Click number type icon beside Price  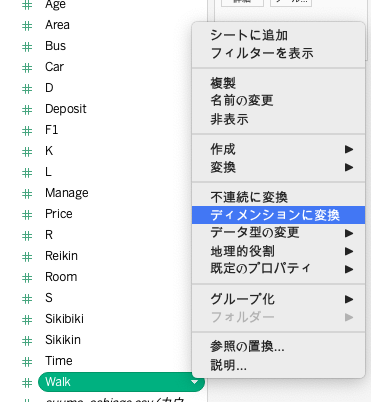click(x=27, y=215)
